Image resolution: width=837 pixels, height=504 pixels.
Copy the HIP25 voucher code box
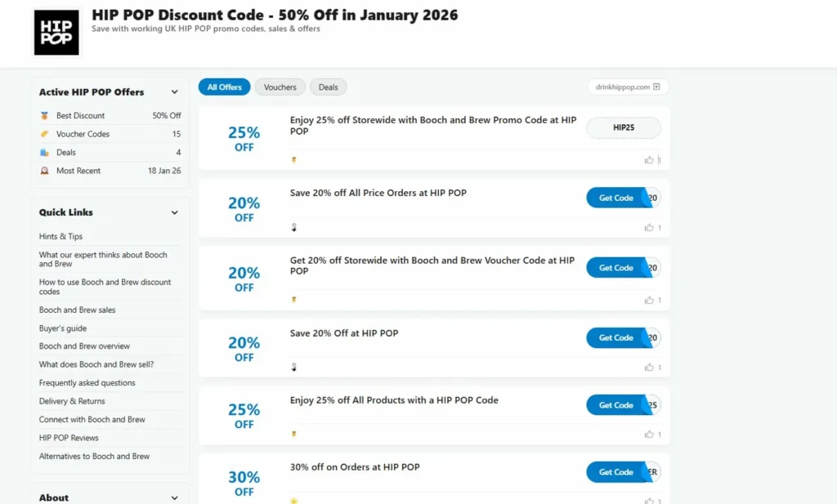(624, 127)
